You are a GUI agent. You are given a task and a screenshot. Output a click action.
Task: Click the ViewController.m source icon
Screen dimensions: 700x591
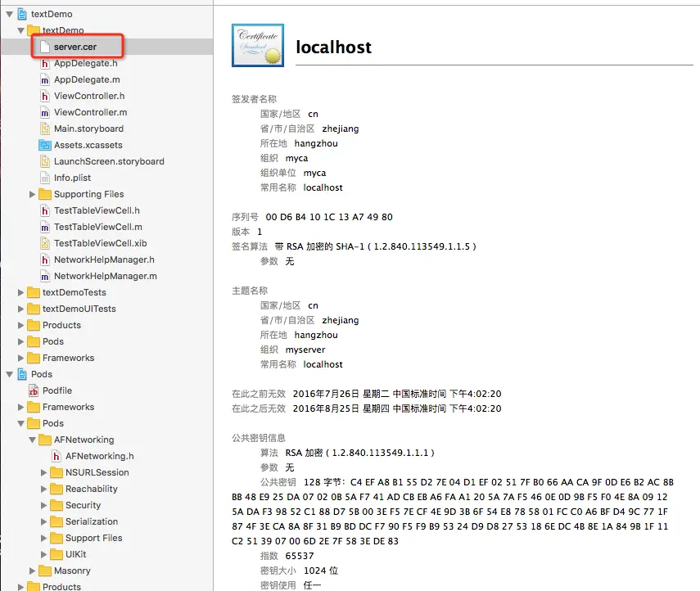click(45, 112)
